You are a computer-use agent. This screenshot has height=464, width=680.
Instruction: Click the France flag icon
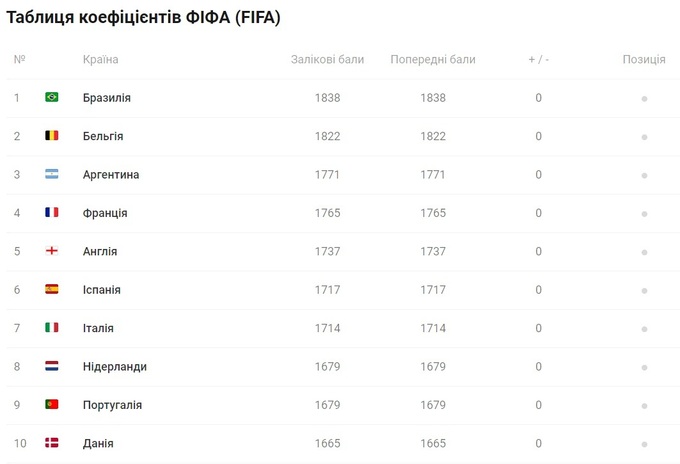[x=52, y=212]
